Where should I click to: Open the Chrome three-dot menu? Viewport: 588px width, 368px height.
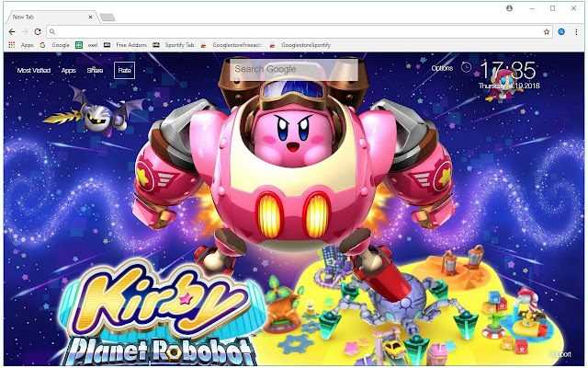(x=576, y=32)
